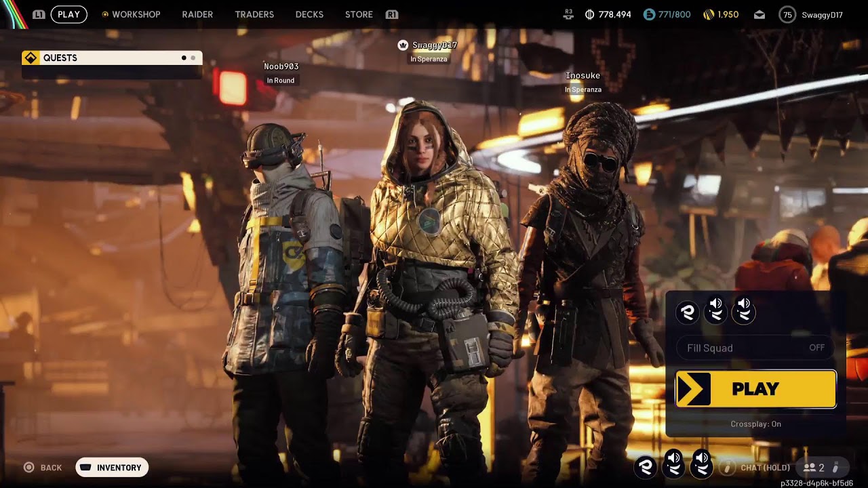Switch to the WORKSHOP tab
The width and height of the screenshot is (868, 488).
131,14
